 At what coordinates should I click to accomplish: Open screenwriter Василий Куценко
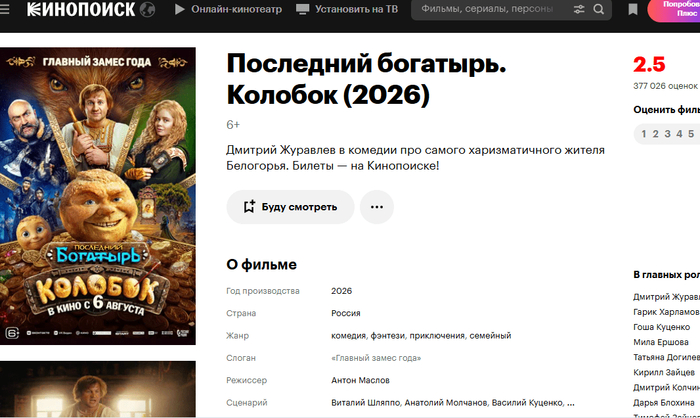pos(527,402)
